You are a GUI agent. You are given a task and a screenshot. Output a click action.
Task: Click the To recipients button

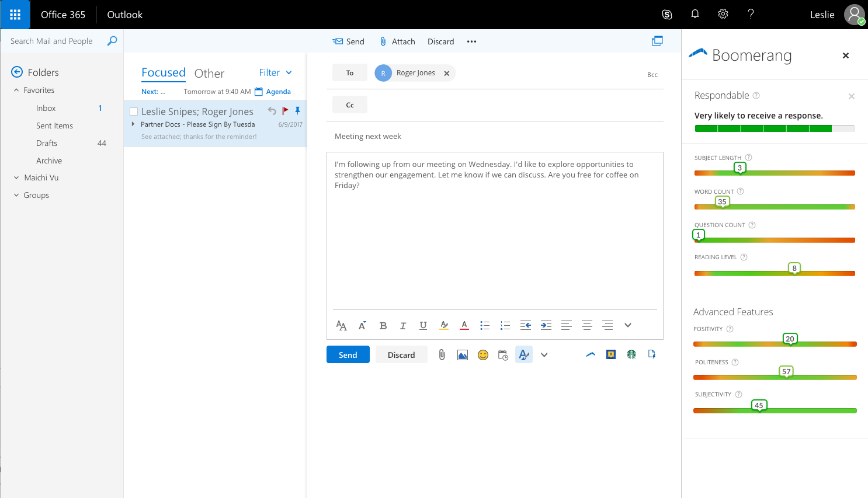(350, 72)
